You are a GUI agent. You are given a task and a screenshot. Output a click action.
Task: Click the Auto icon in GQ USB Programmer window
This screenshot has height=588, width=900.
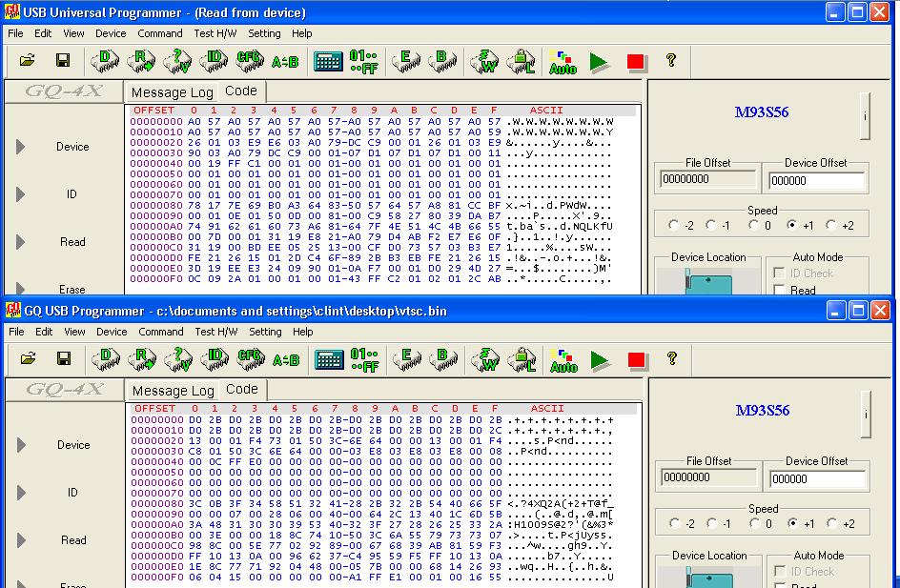click(x=563, y=360)
